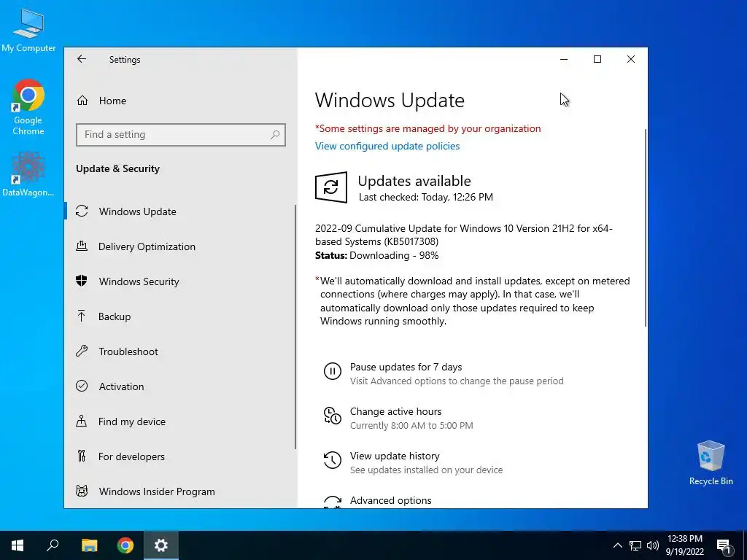Click the Home house icon
This screenshot has width=747, height=560.
(82, 101)
